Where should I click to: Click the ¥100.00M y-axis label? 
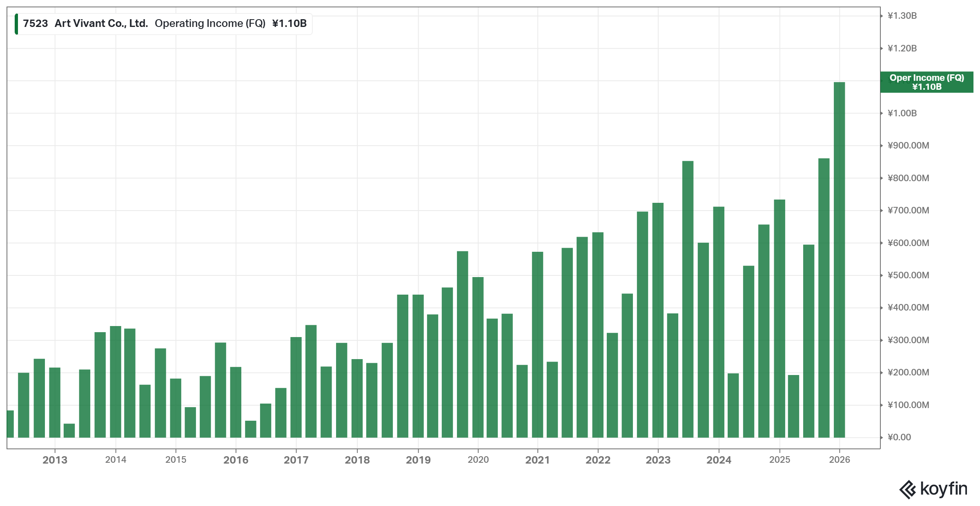(908, 405)
